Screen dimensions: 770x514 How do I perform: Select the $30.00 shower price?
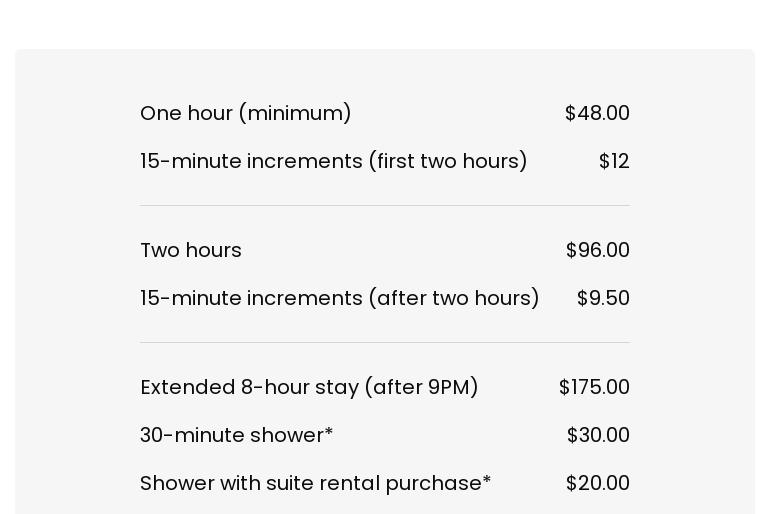598,435
